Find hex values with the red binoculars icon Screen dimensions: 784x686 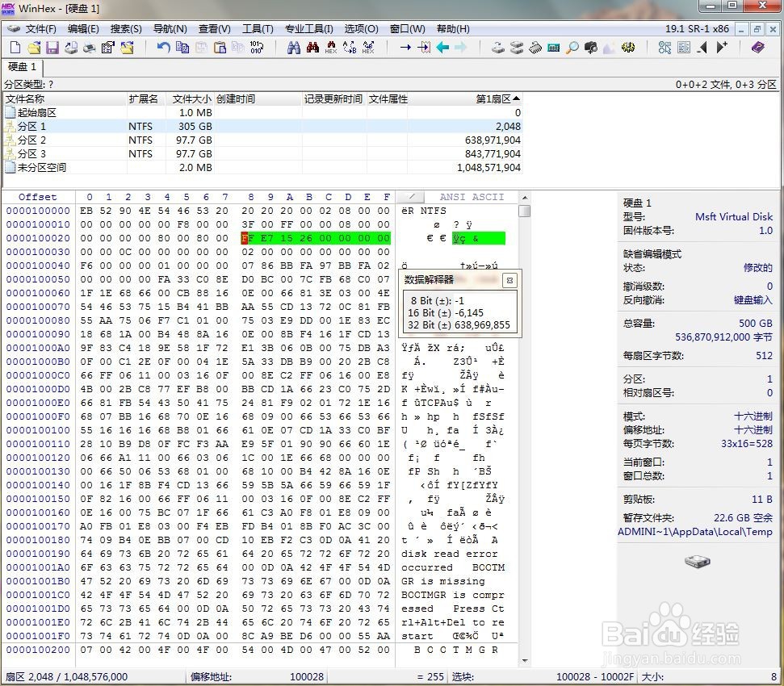[312, 48]
